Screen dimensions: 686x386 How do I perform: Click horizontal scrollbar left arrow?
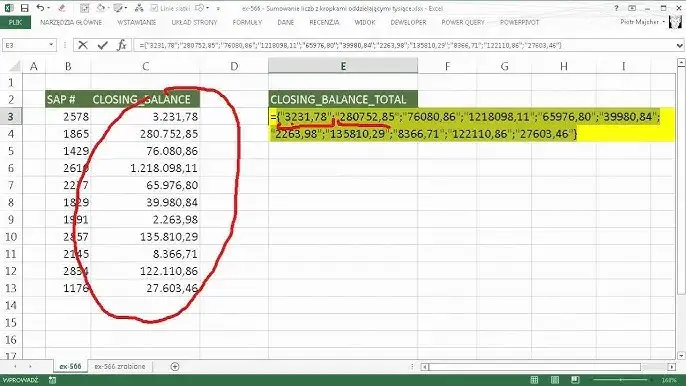(x=424, y=367)
